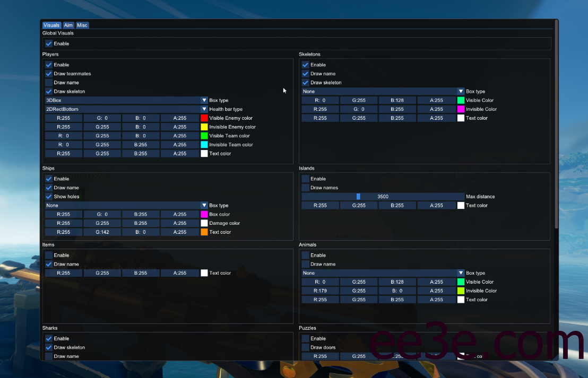
Task: Pick the cyan Invisible Team color swatch
Action: point(204,145)
